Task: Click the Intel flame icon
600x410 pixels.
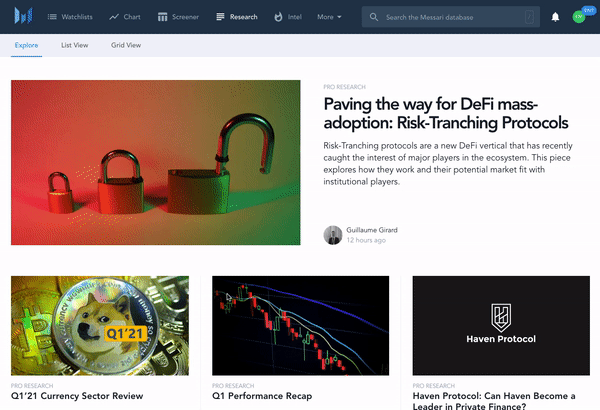Action: point(278,17)
